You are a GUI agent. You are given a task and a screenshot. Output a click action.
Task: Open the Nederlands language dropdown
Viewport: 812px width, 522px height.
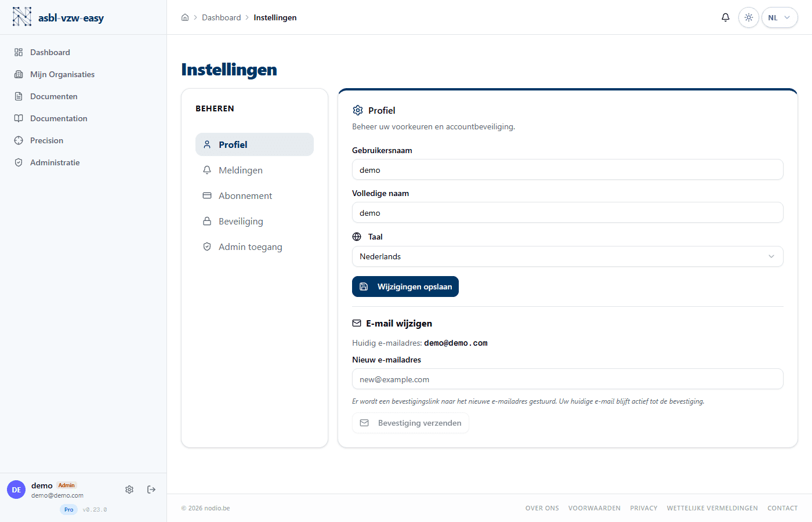pos(568,256)
